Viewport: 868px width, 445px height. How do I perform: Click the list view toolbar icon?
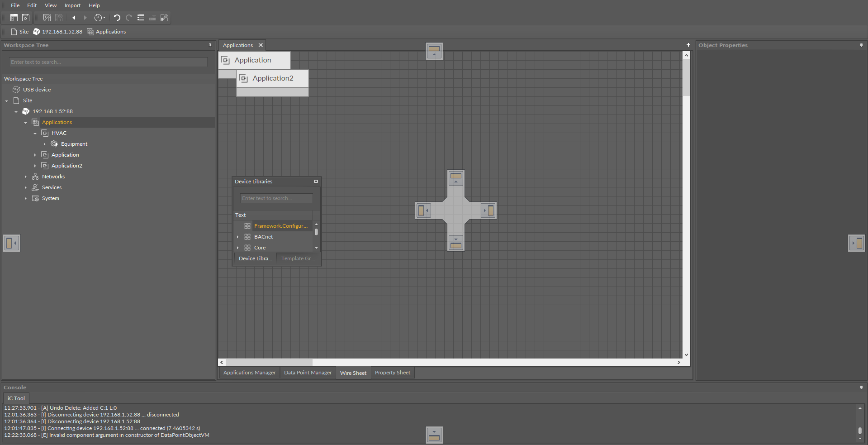[141, 18]
